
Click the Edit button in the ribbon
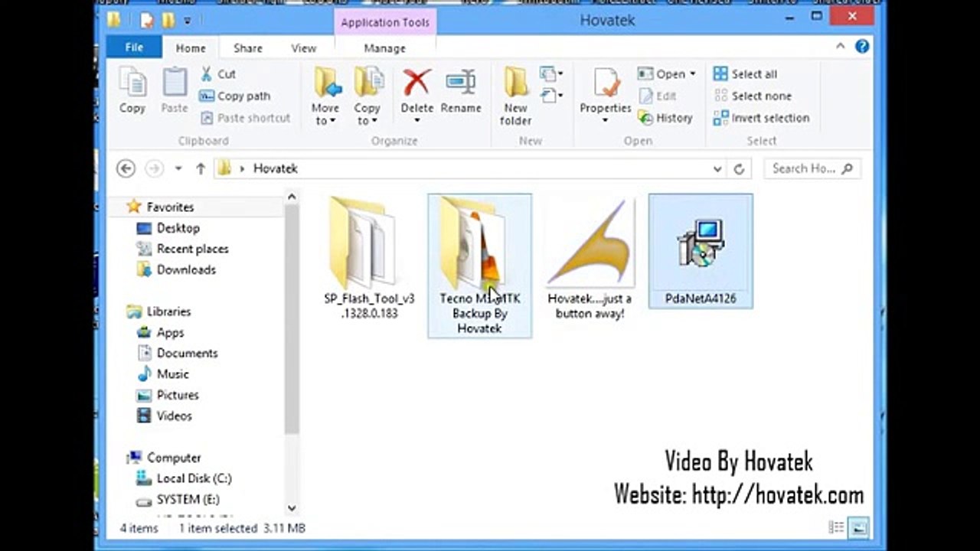[658, 96]
